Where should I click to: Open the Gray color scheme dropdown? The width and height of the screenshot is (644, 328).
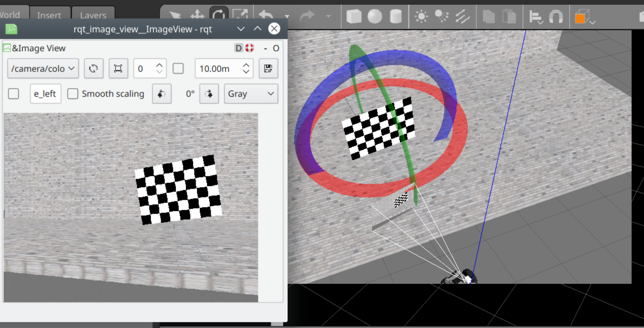coord(251,94)
